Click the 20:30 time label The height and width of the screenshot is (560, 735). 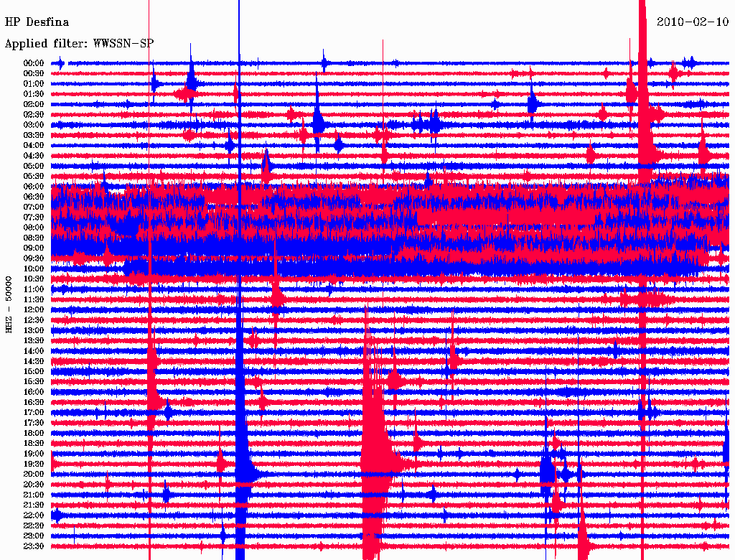pyautogui.click(x=34, y=485)
